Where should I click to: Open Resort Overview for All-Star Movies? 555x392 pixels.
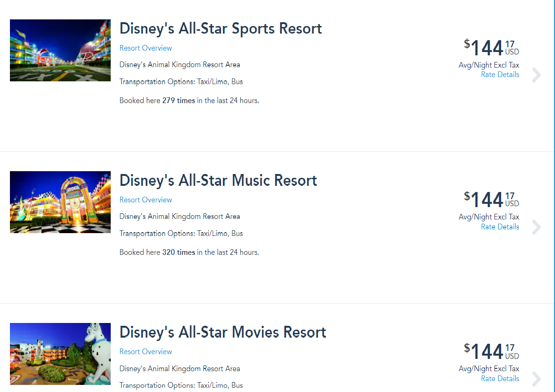(145, 352)
